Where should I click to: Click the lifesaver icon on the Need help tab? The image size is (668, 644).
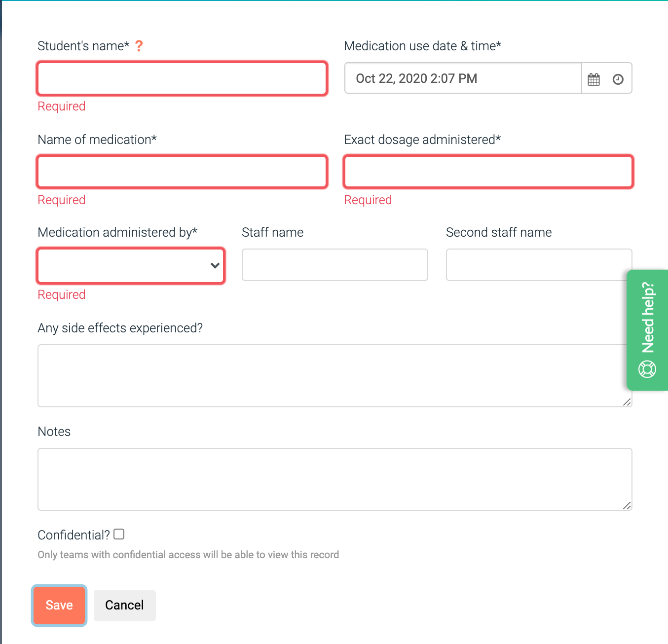pyautogui.click(x=648, y=369)
